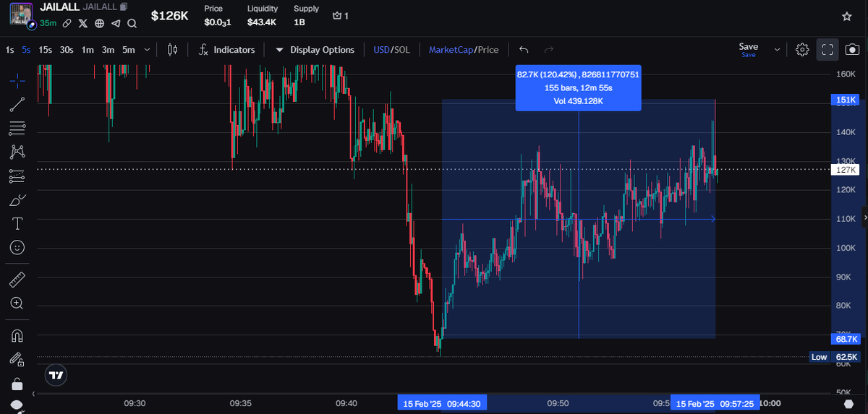Switch chart to 5m timeframe
The width and height of the screenshot is (868, 414).
coord(128,50)
